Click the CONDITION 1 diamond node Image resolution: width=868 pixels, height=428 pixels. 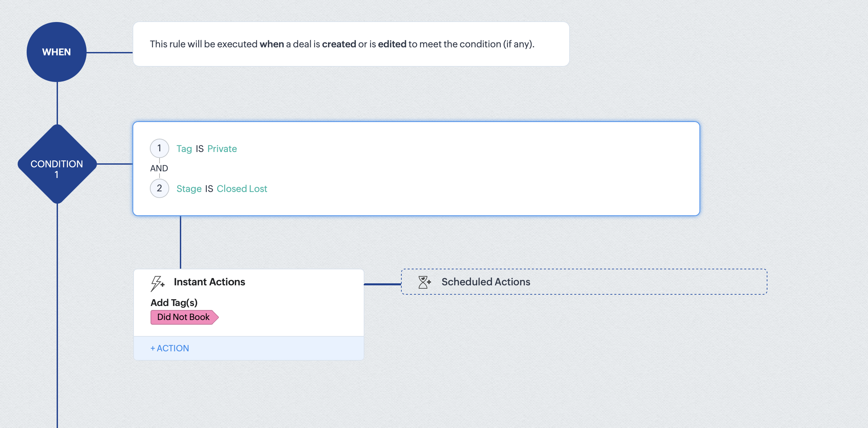pyautogui.click(x=57, y=164)
